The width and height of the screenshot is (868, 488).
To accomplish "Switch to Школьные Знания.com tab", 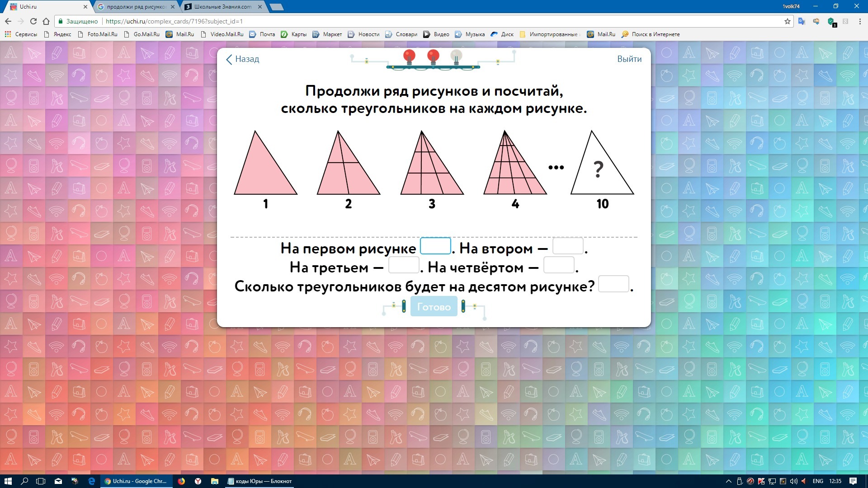I will point(222,7).
